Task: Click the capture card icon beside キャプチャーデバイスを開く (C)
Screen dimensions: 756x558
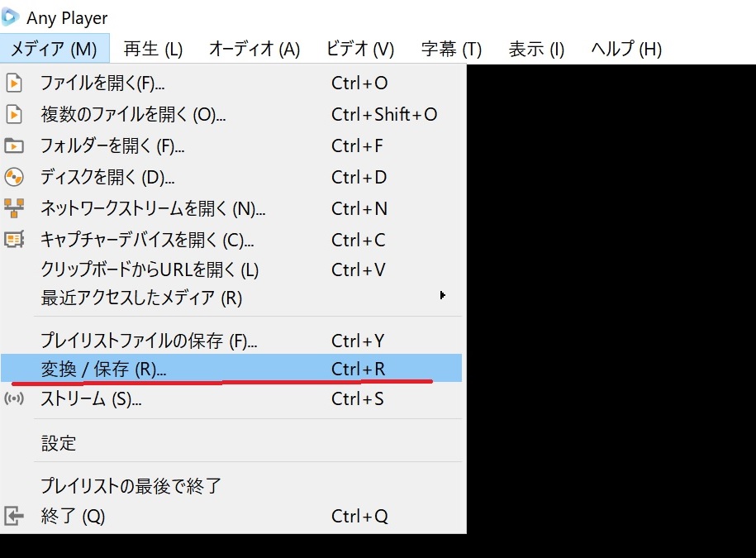Action: [x=14, y=239]
